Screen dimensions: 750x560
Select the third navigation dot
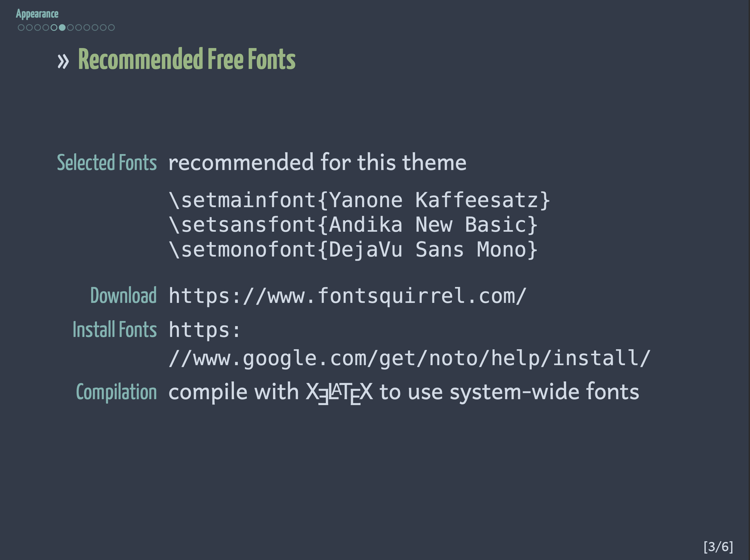37,28
